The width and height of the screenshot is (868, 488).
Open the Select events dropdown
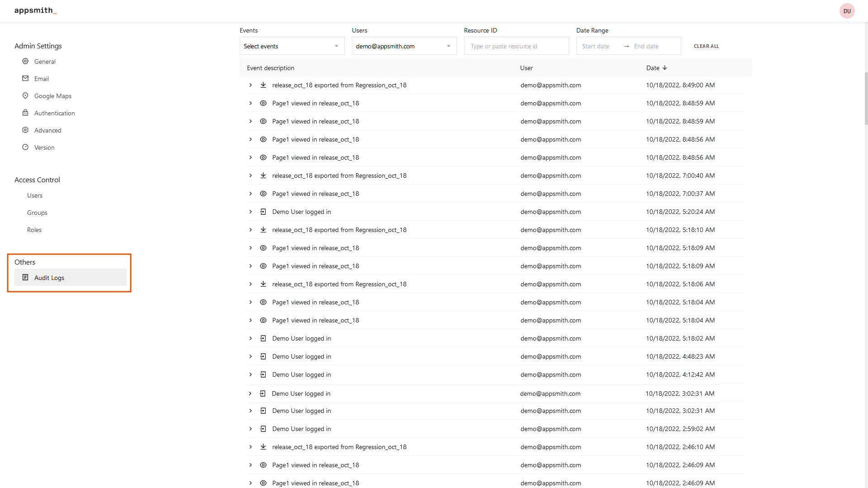click(291, 46)
